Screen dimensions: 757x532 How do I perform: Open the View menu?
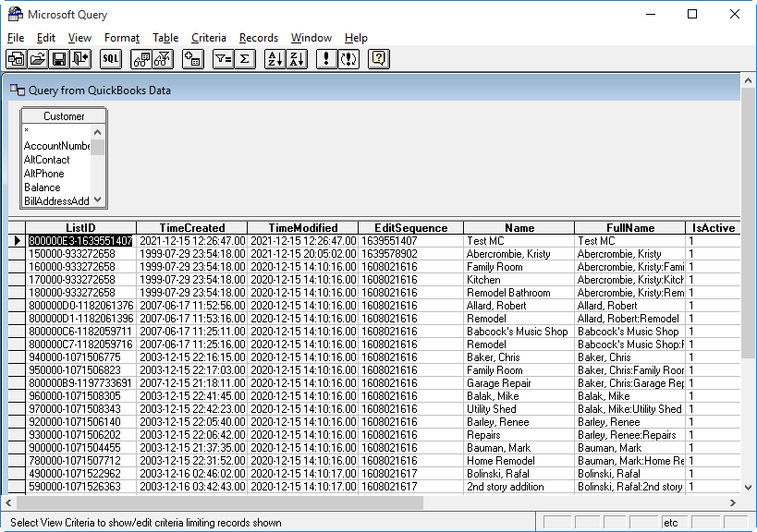click(79, 38)
